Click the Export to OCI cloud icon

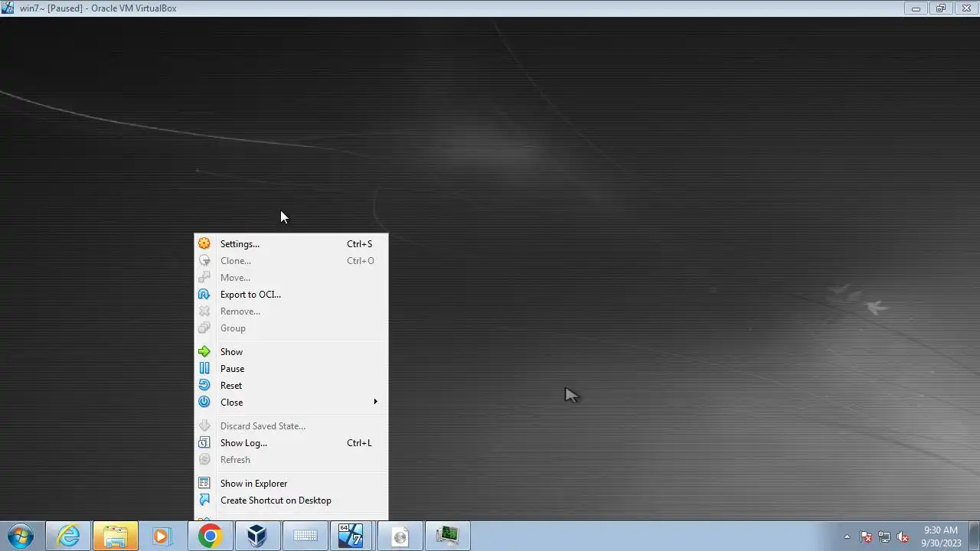(204, 295)
